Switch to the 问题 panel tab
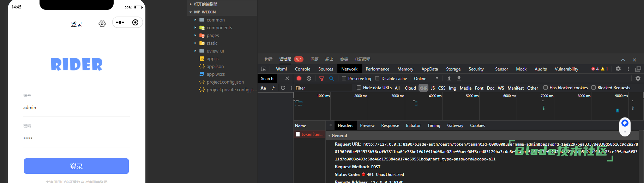 click(314, 59)
